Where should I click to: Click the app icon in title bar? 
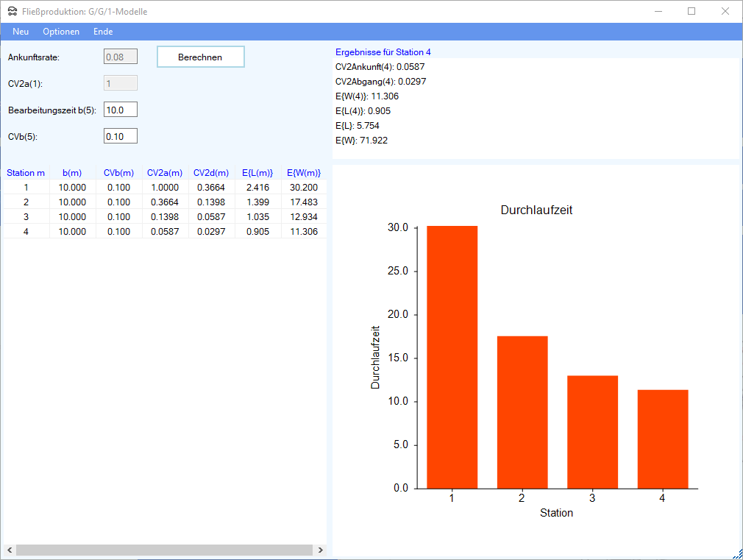click(13, 11)
